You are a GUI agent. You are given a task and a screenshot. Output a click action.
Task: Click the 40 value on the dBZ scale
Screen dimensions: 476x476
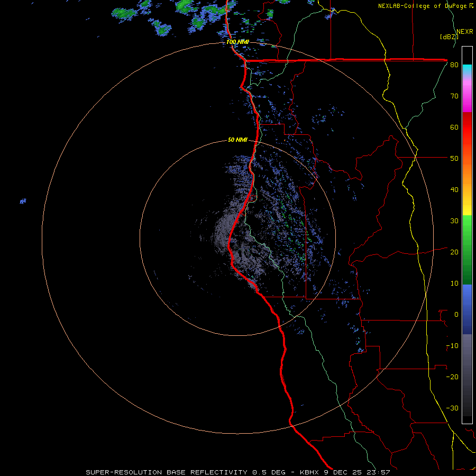click(x=454, y=190)
